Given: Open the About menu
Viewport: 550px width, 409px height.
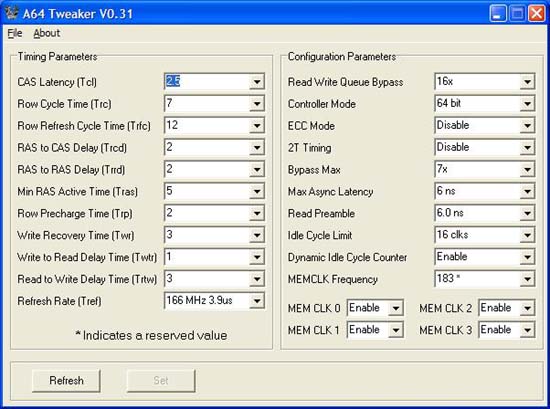Looking at the screenshot, I should (47, 33).
